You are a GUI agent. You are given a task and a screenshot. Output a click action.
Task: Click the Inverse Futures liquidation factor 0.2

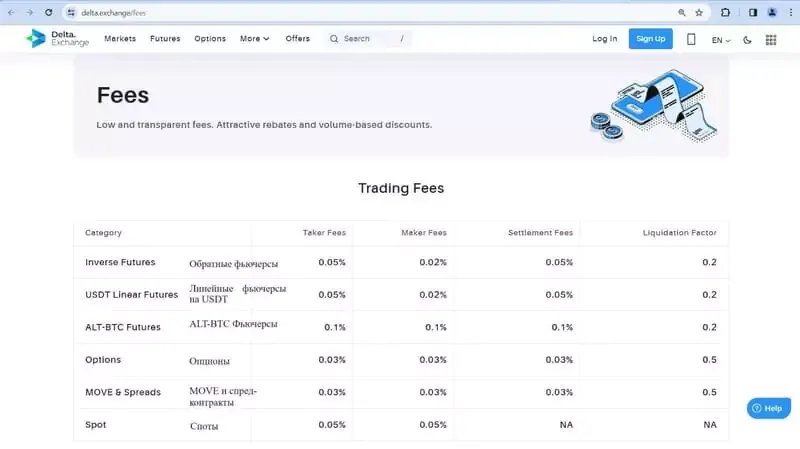[x=709, y=262]
